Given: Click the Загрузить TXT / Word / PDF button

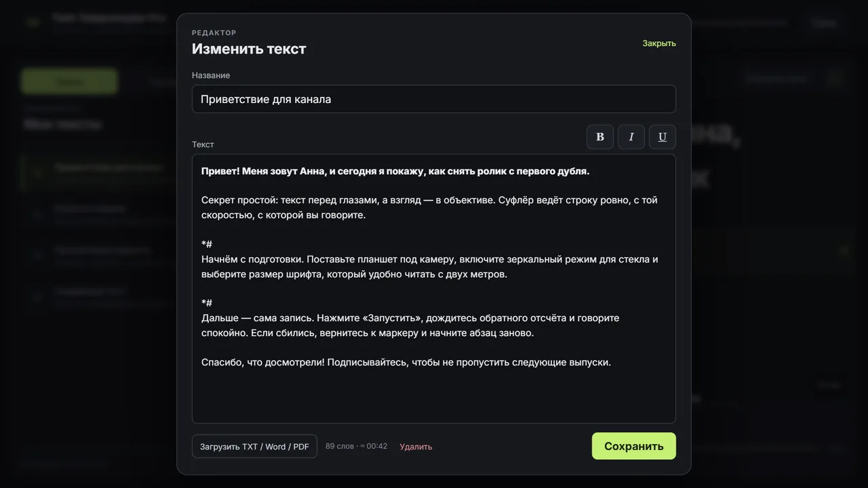Looking at the screenshot, I should [254, 447].
